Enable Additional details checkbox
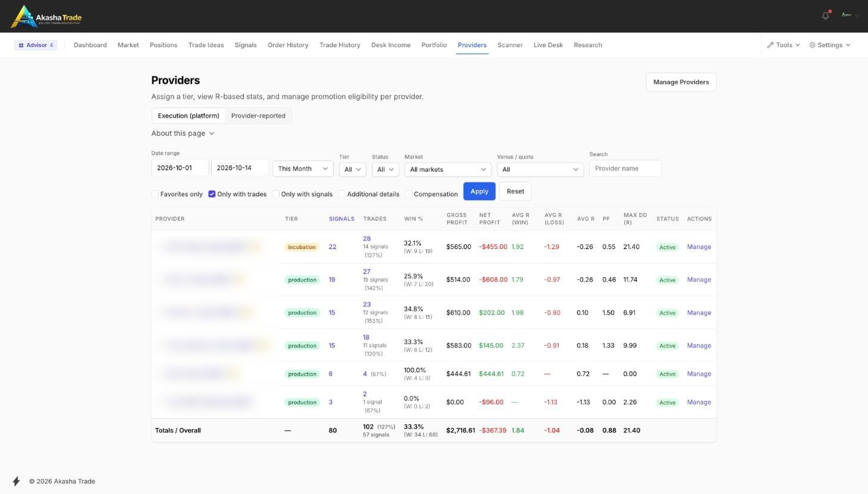Viewport: 868px width, 494px height. [x=342, y=194]
